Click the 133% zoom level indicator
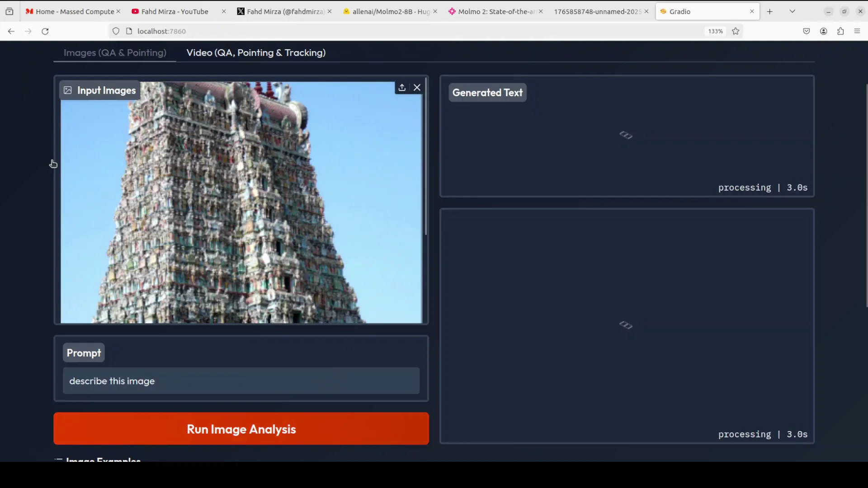Screen dimensions: 868x488 click(x=715, y=31)
